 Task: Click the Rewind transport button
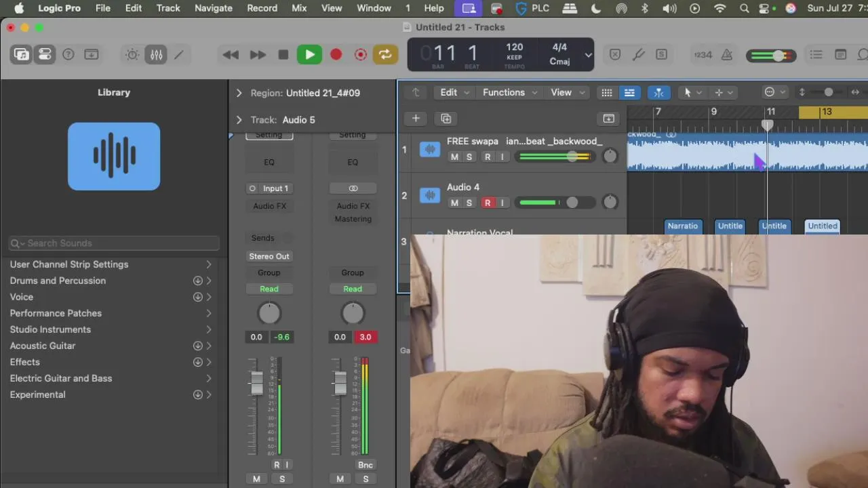pos(231,55)
